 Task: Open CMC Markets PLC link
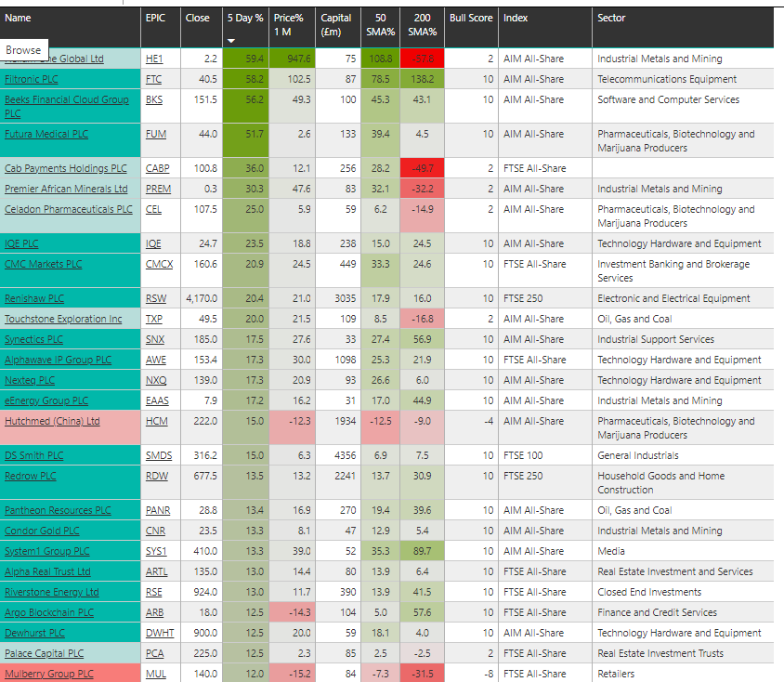click(x=43, y=265)
